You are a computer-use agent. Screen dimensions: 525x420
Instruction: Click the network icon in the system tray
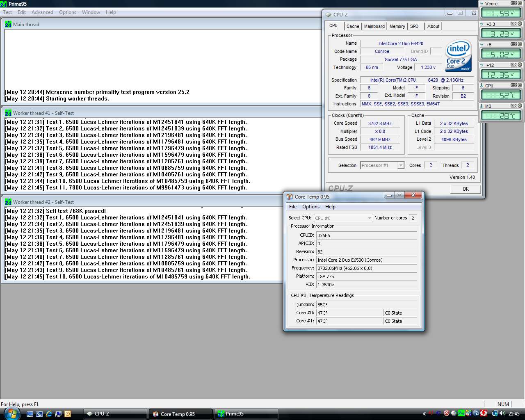[x=495, y=413]
